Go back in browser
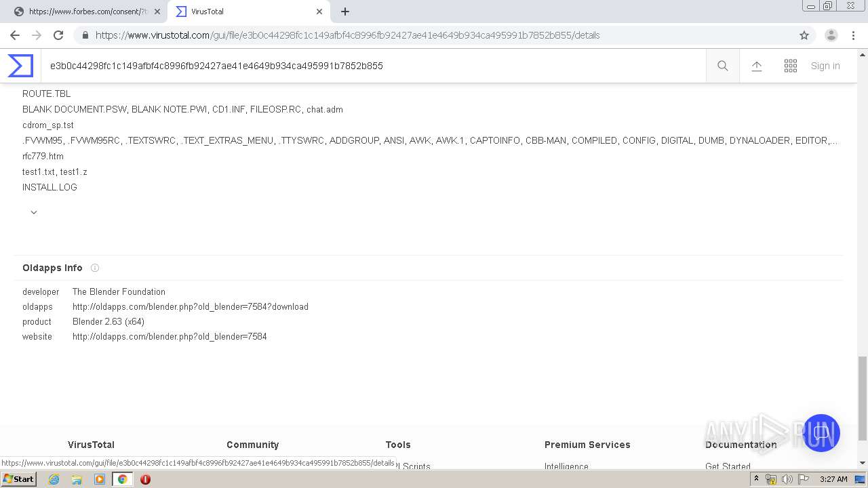The width and height of the screenshot is (868, 488). click(15, 35)
